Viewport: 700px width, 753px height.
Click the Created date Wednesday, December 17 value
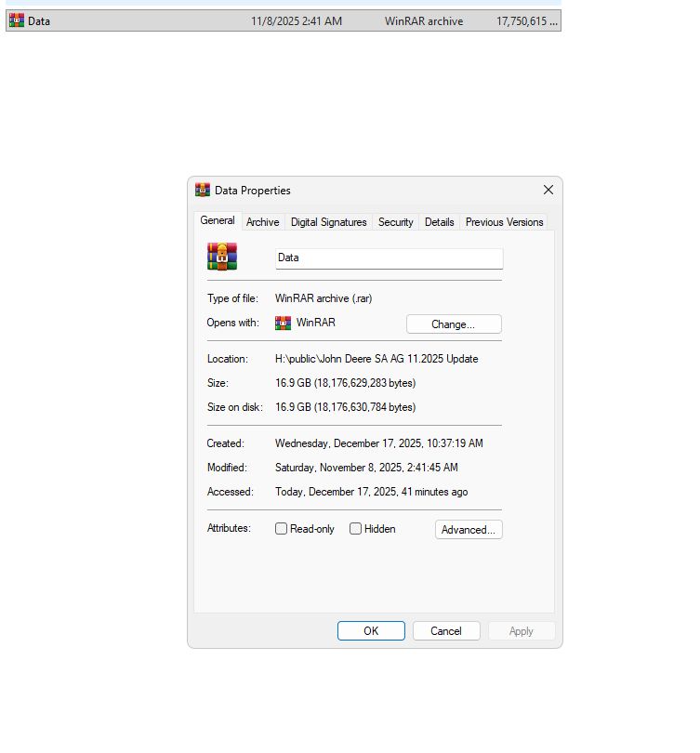[x=378, y=443]
